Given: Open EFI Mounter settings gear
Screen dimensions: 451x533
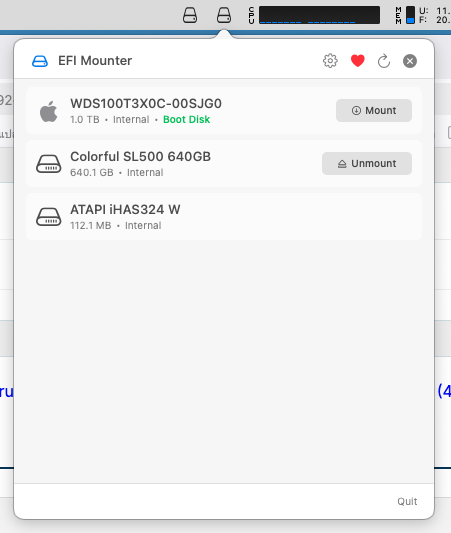Looking at the screenshot, I should point(330,61).
